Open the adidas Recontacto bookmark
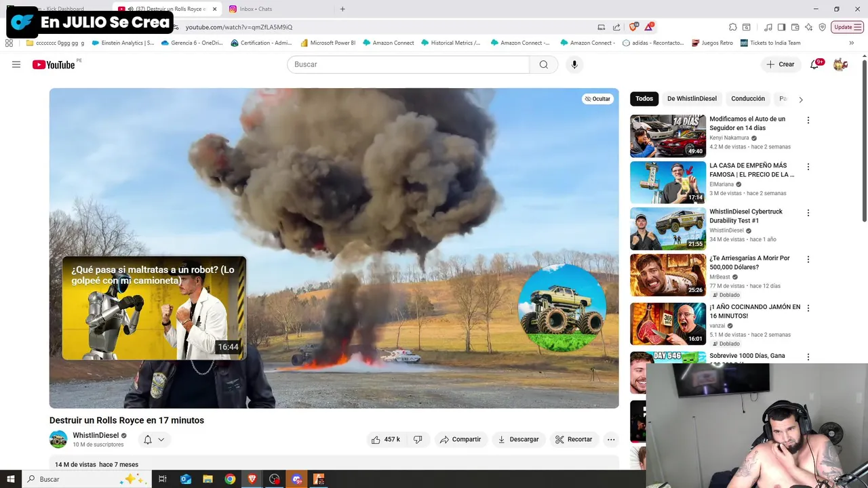 653,43
